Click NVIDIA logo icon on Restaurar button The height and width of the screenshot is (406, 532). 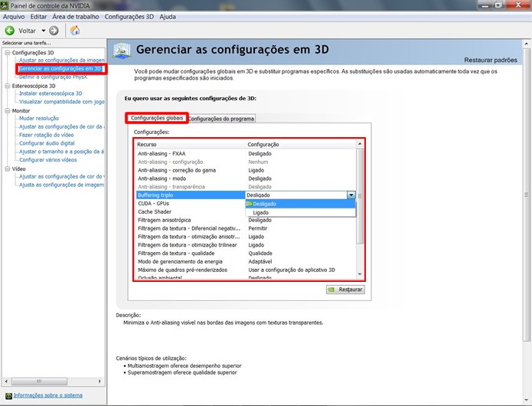click(331, 290)
